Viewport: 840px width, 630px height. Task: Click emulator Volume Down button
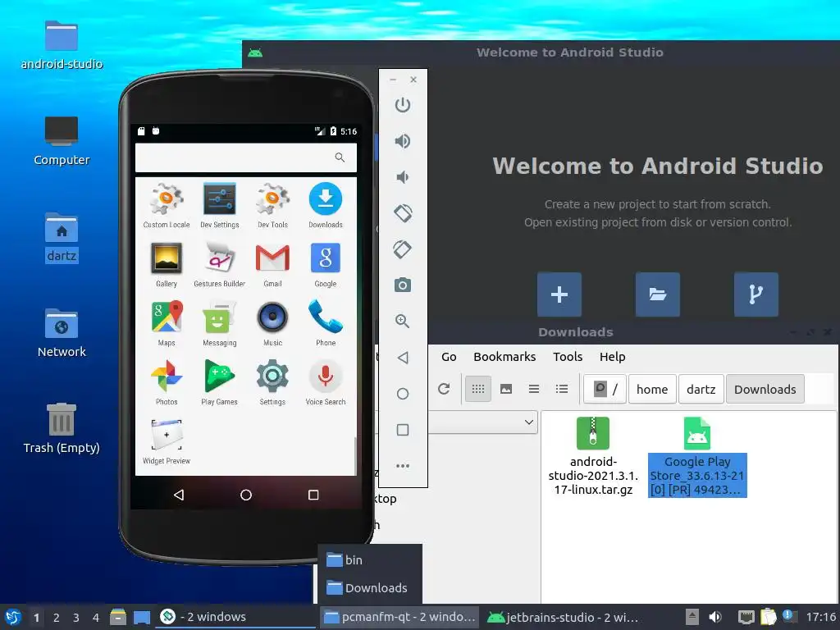[403, 177]
